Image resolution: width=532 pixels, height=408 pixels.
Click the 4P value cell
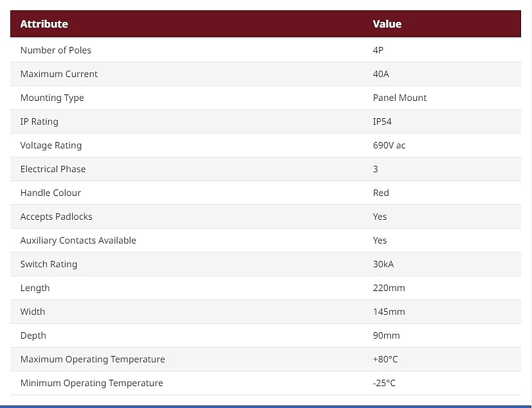coord(378,50)
